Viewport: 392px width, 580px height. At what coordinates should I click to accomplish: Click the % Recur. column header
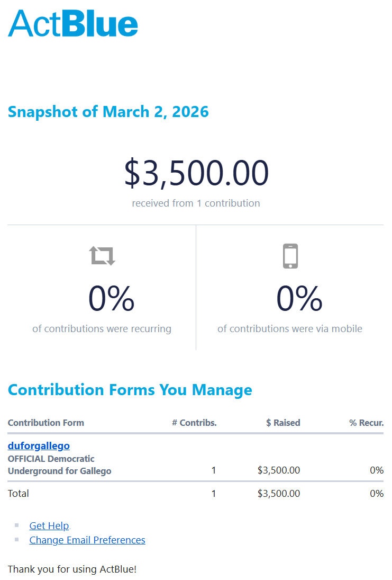coord(366,423)
